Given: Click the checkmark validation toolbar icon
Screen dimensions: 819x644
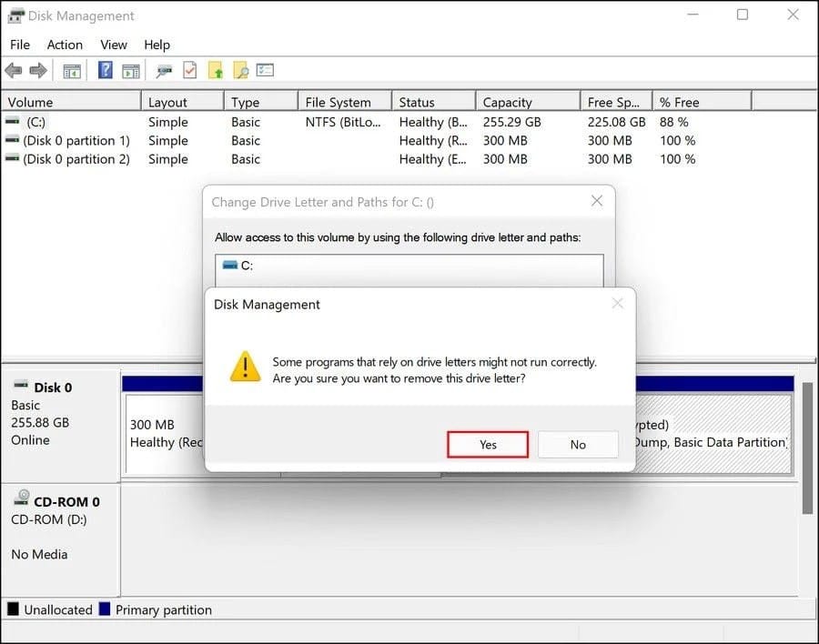Looking at the screenshot, I should [x=191, y=70].
